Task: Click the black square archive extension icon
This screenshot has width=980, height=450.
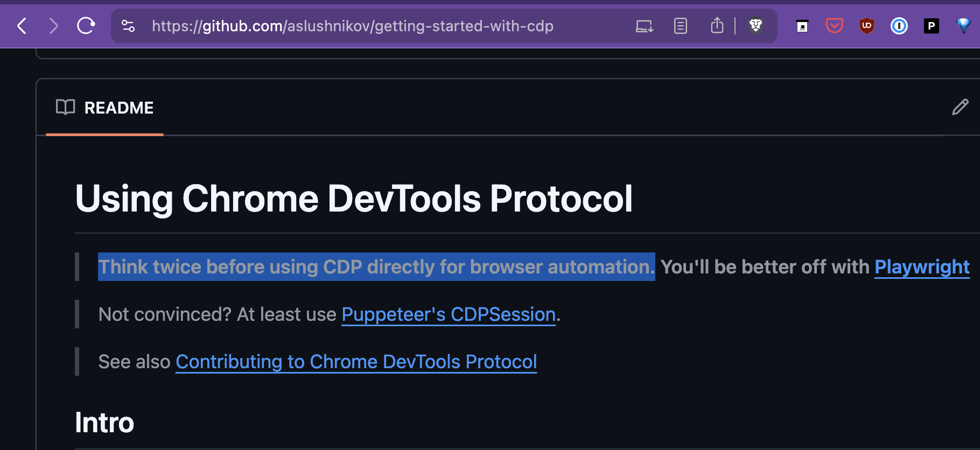Action: (x=802, y=26)
